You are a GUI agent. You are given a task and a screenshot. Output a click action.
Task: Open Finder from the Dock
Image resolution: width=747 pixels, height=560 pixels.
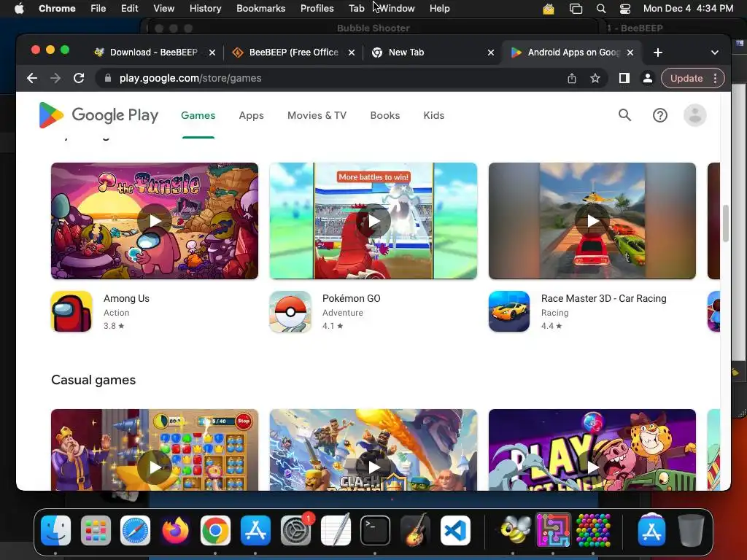(55, 530)
